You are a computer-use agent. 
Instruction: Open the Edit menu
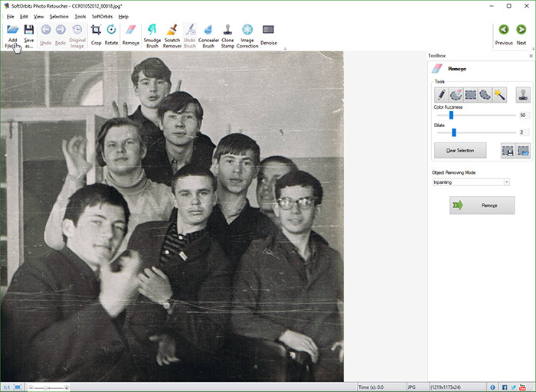point(24,16)
